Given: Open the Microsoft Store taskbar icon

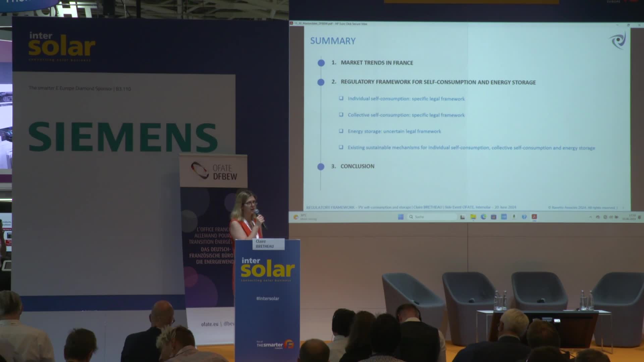Looking at the screenshot, I should [493, 217].
